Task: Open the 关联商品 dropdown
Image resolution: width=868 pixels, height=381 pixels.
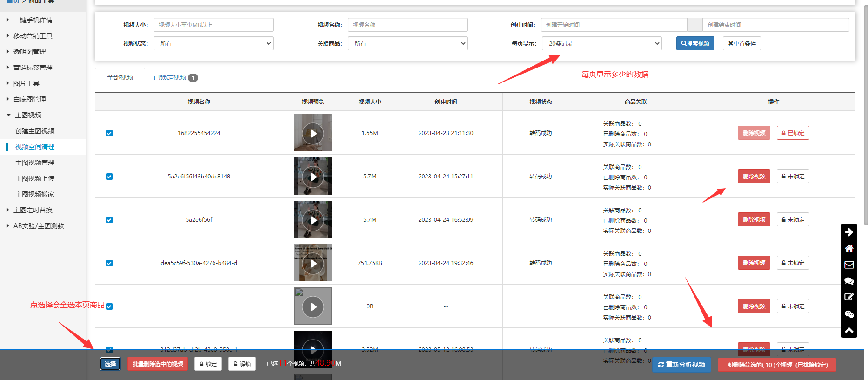Action: click(407, 43)
